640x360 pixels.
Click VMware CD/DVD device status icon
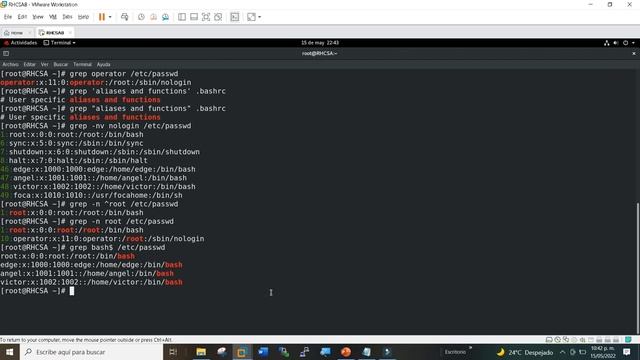click(558, 340)
